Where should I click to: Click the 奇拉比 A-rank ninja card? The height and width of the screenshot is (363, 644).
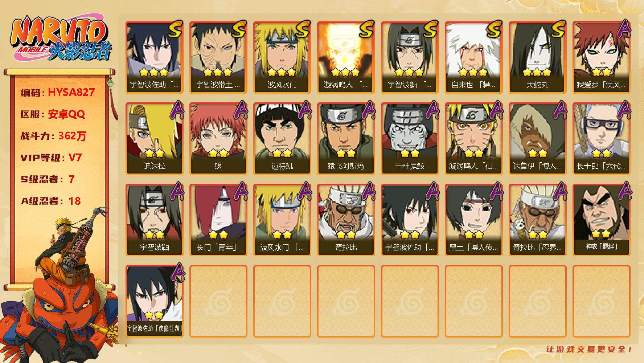(x=346, y=220)
